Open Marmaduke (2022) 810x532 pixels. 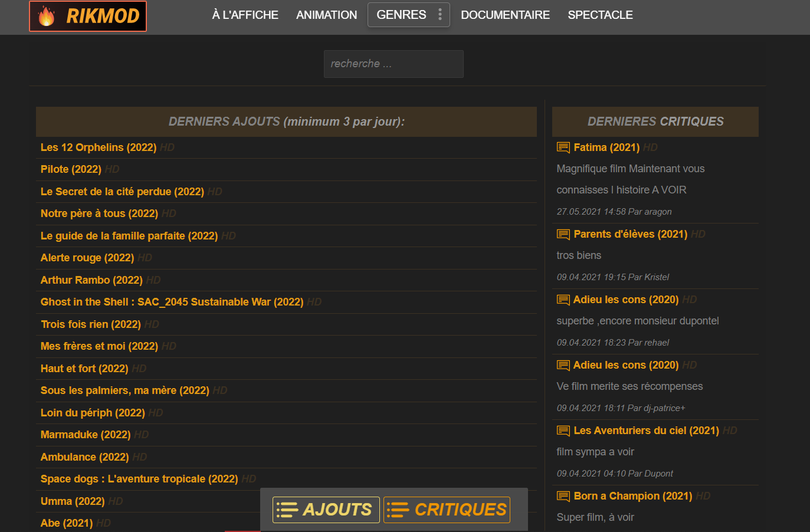[x=86, y=435]
